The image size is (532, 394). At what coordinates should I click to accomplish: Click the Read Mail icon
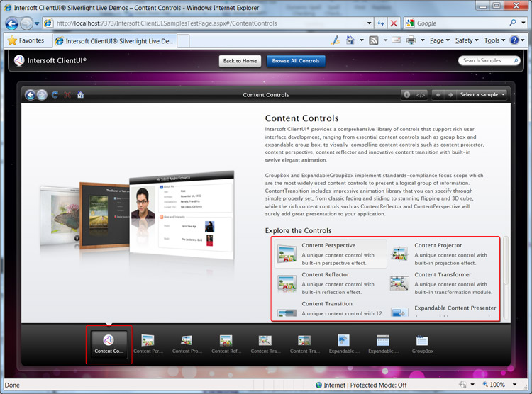pos(396,40)
